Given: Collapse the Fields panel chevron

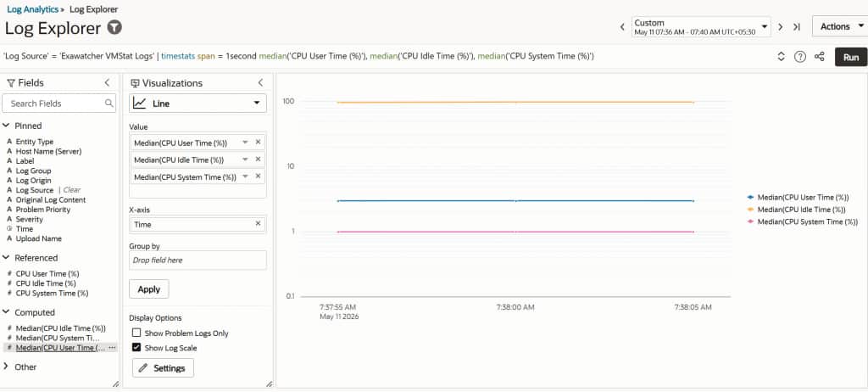Looking at the screenshot, I should tap(107, 82).
